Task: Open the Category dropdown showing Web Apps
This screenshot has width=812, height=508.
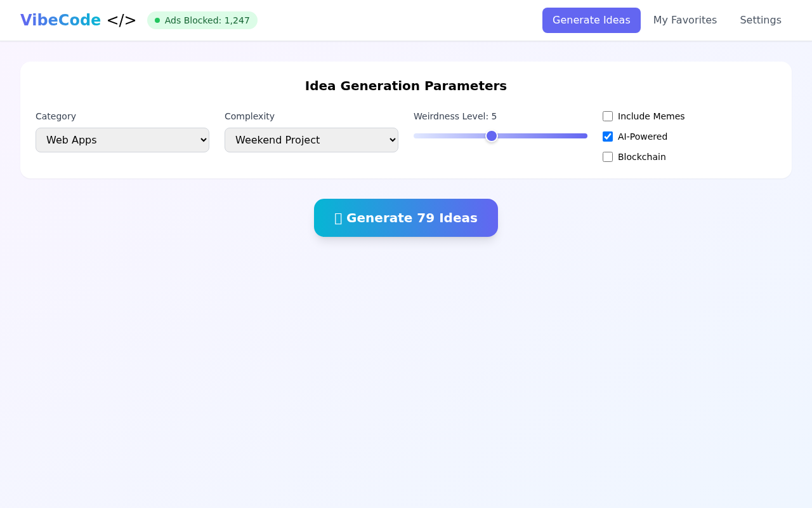Action: tap(122, 140)
